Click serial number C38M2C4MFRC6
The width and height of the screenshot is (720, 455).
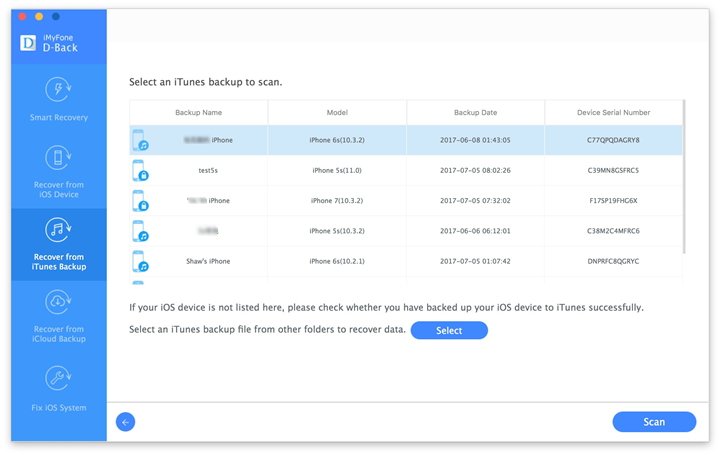pyautogui.click(x=613, y=231)
